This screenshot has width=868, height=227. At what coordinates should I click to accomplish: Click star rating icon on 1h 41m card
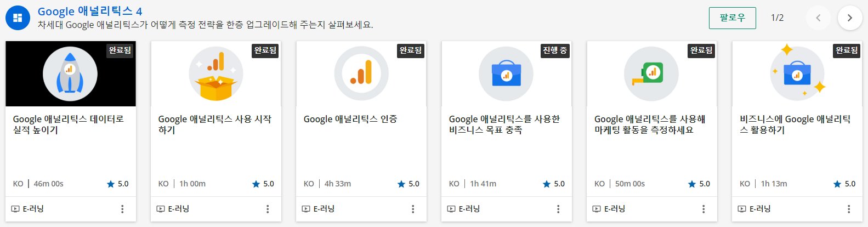547,184
